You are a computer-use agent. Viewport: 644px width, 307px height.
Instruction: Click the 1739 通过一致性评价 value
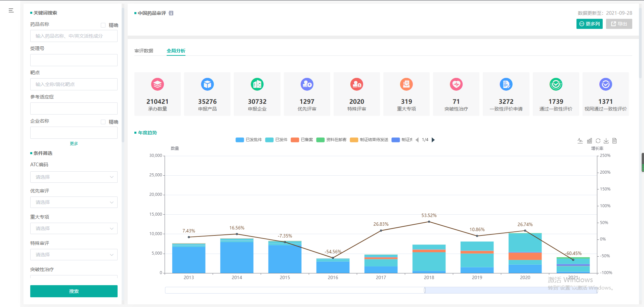(556, 101)
